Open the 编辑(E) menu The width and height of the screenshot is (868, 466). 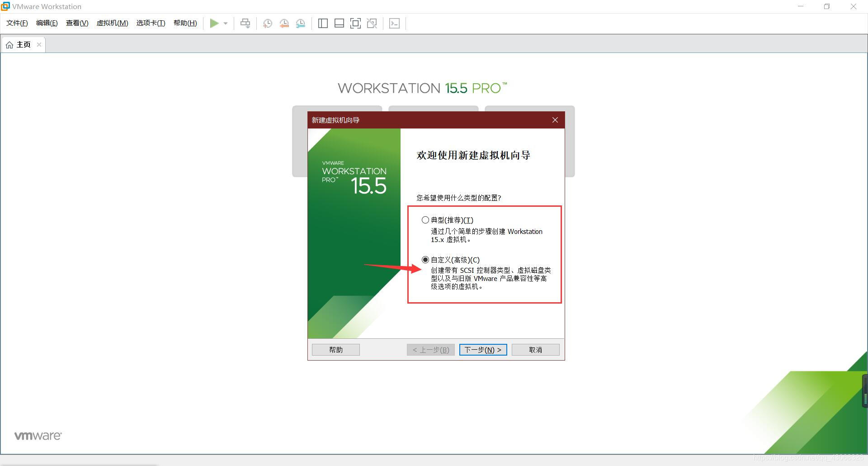pyautogui.click(x=47, y=23)
